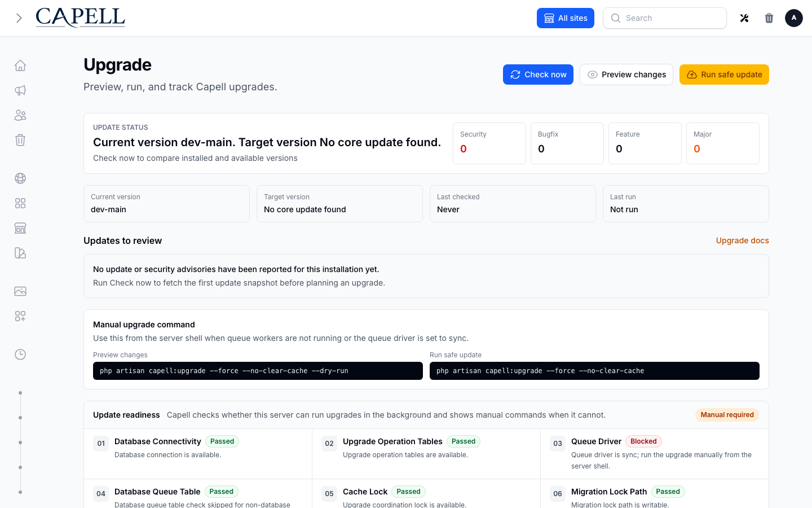Open the media image sidebar icon

(x=20, y=291)
